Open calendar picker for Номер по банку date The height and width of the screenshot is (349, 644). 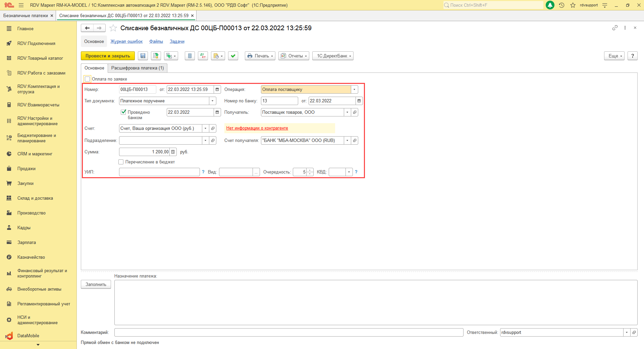[359, 101]
